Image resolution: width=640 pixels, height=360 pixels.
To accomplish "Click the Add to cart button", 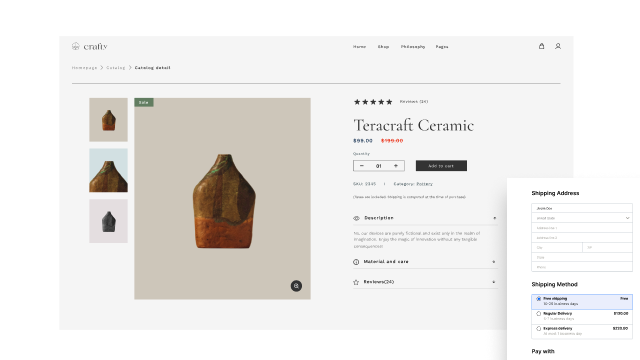I will click(x=441, y=166).
